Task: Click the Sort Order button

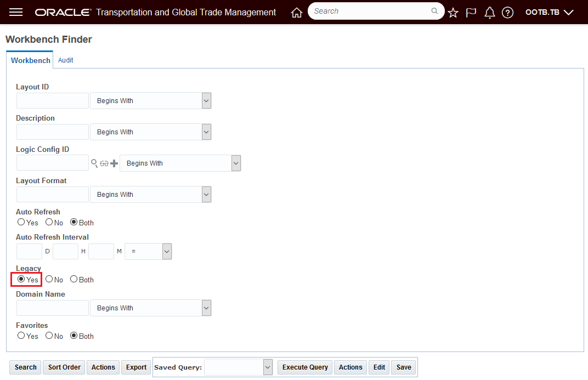Action: (x=64, y=367)
